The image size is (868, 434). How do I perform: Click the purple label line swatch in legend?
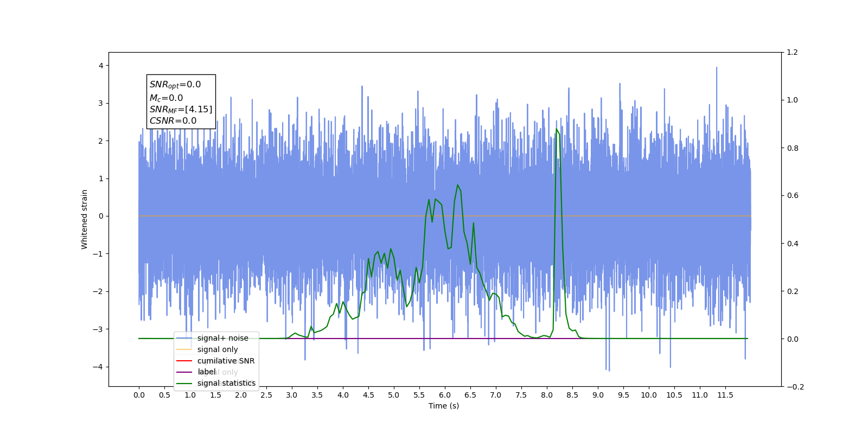[x=184, y=372]
